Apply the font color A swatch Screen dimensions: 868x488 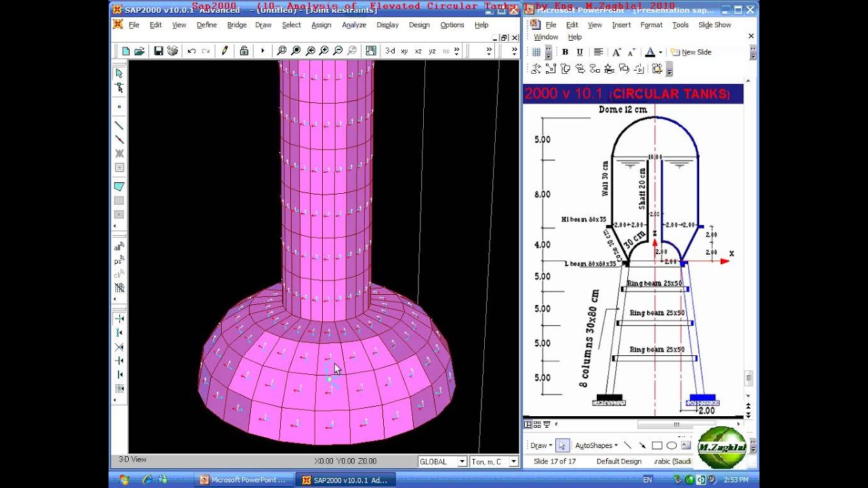pyautogui.click(x=650, y=52)
